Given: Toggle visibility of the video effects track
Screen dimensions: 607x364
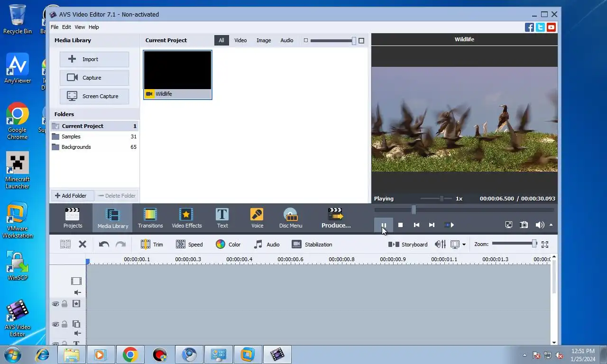Looking at the screenshot, I should 55,304.
